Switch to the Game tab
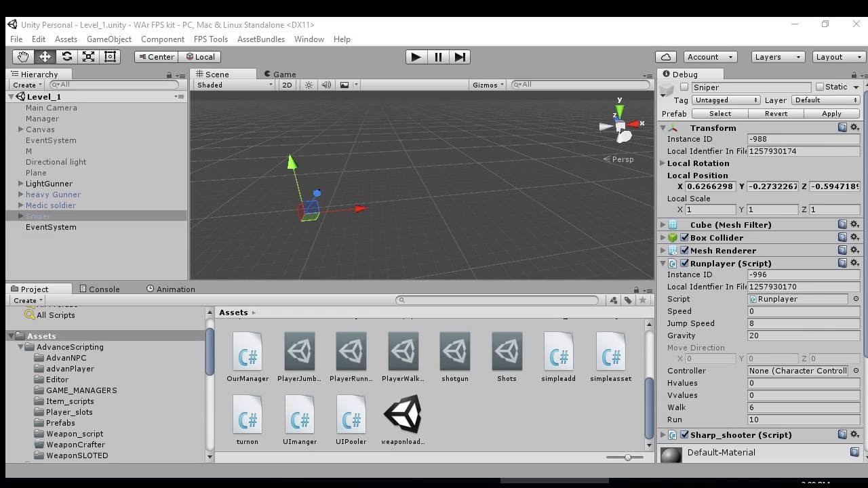This screenshot has height=488, width=868. point(279,74)
